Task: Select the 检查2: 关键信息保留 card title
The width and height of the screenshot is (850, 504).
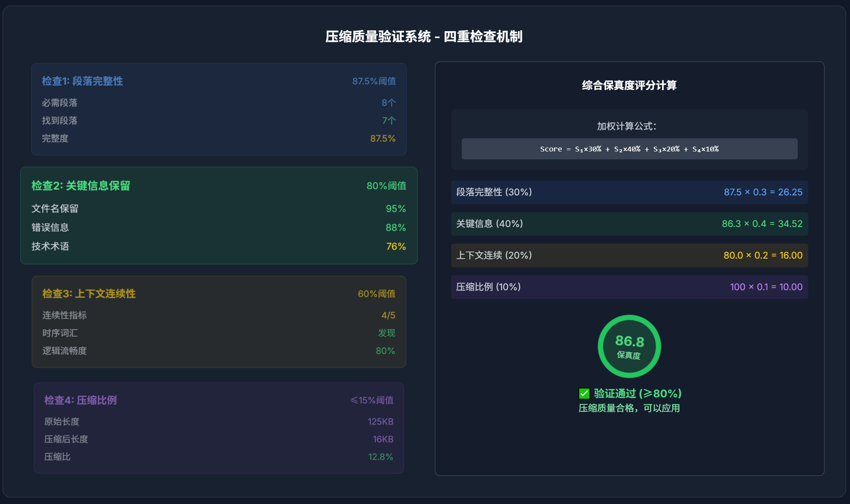Action: (x=81, y=186)
